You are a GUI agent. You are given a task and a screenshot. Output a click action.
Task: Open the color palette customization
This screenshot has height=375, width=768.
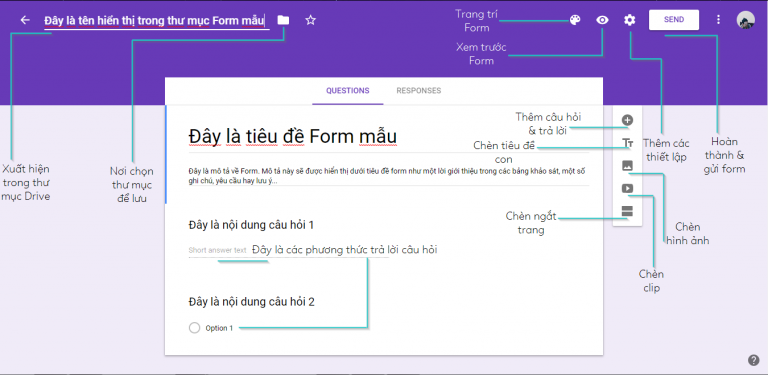pyautogui.click(x=575, y=20)
